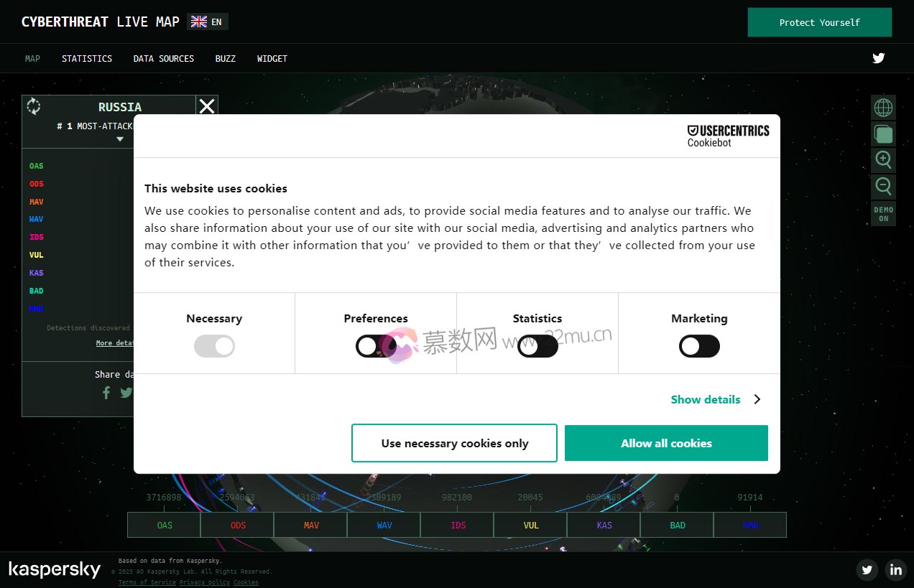
Task: Open the DATA SOURCES menu item
Action: 163,58
